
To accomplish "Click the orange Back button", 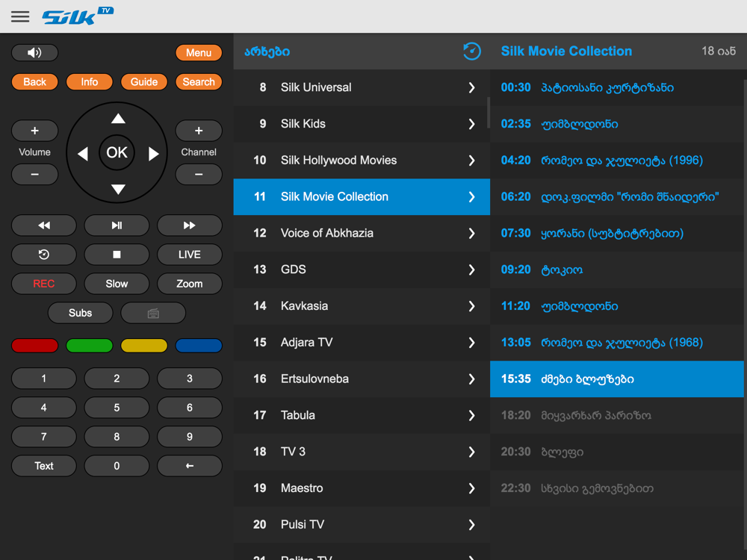I will [x=35, y=82].
